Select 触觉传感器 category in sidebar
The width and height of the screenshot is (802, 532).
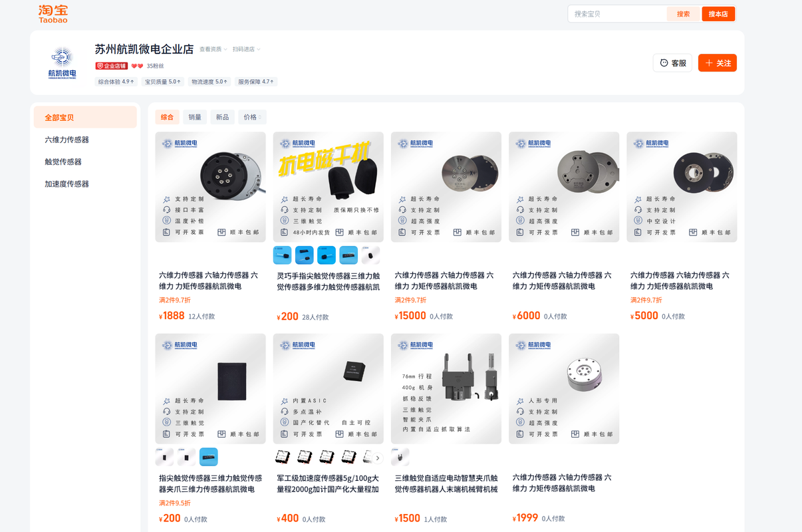(x=85, y=162)
